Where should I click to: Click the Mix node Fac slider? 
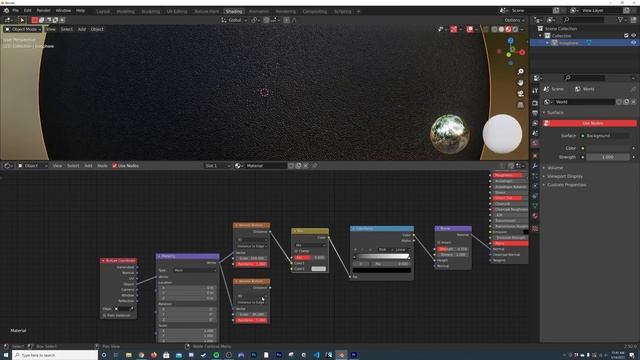309,258
